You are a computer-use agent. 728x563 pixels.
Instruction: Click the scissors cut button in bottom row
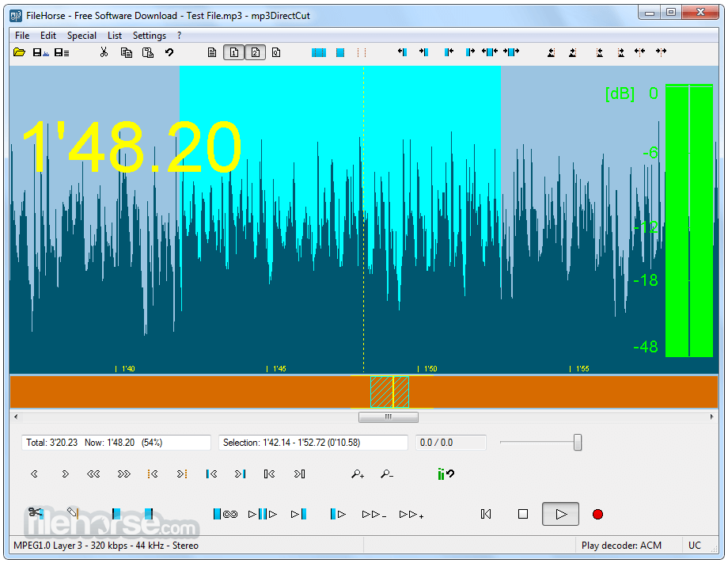tap(36, 513)
